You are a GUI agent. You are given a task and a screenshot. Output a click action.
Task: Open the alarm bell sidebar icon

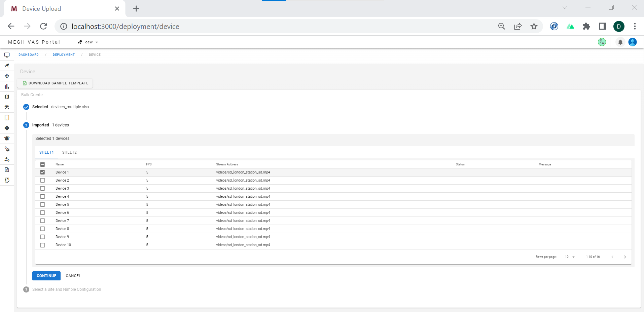[x=7, y=139]
